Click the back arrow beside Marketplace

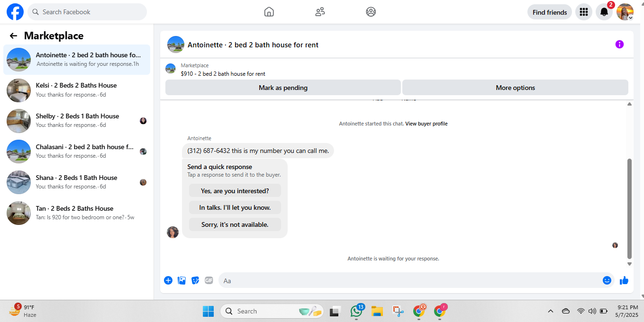[13, 36]
